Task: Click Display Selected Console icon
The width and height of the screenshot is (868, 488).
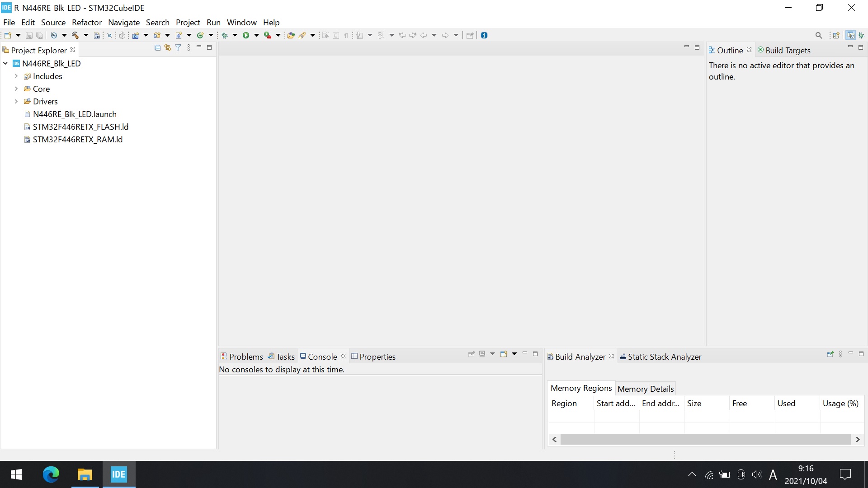Action: tap(482, 354)
